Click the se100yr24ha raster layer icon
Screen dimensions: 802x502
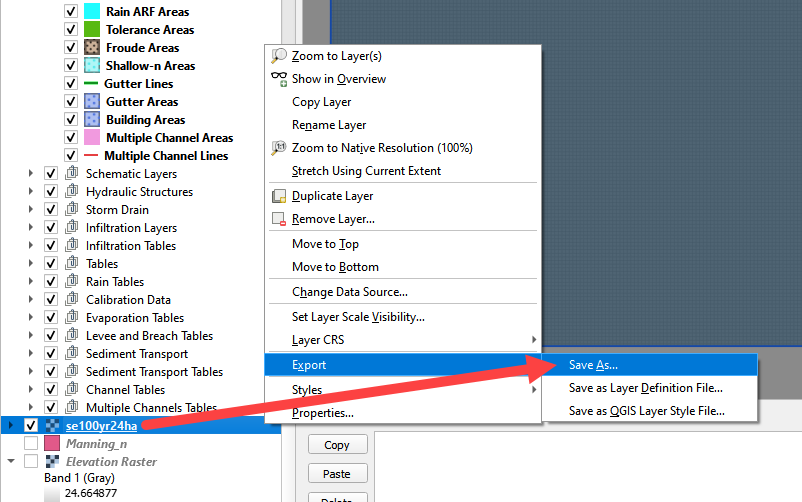51,426
